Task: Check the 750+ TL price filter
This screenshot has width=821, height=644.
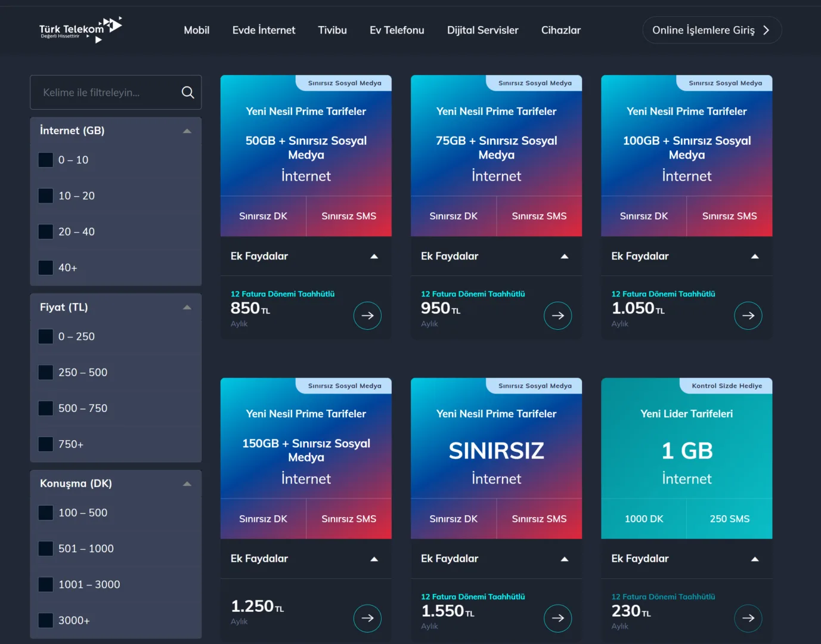Action: coord(46,444)
